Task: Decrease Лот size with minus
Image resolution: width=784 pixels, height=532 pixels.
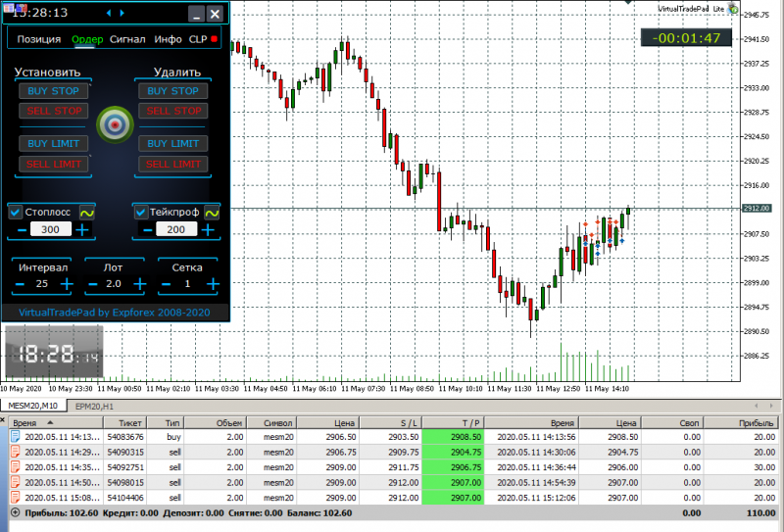Action: tap(93, 284)
